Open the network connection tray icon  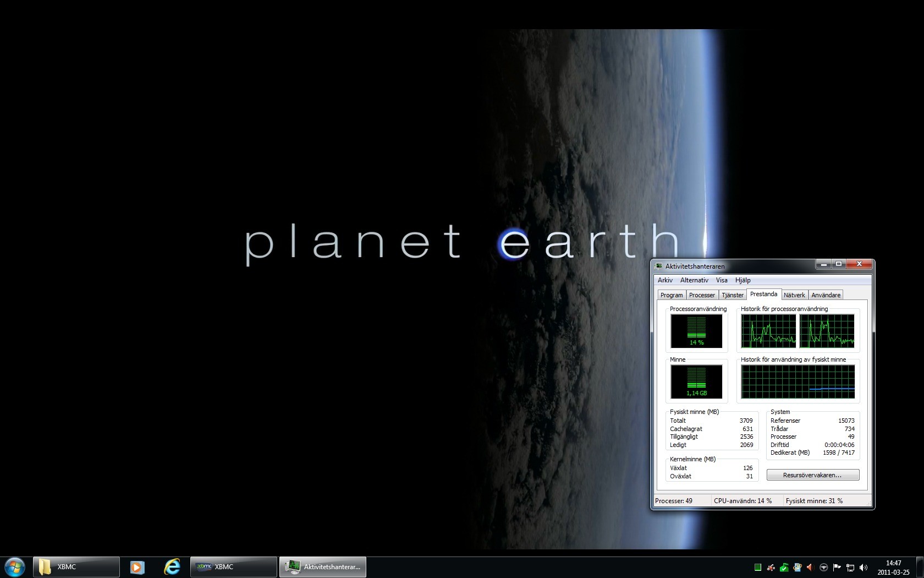pos(850,568)
